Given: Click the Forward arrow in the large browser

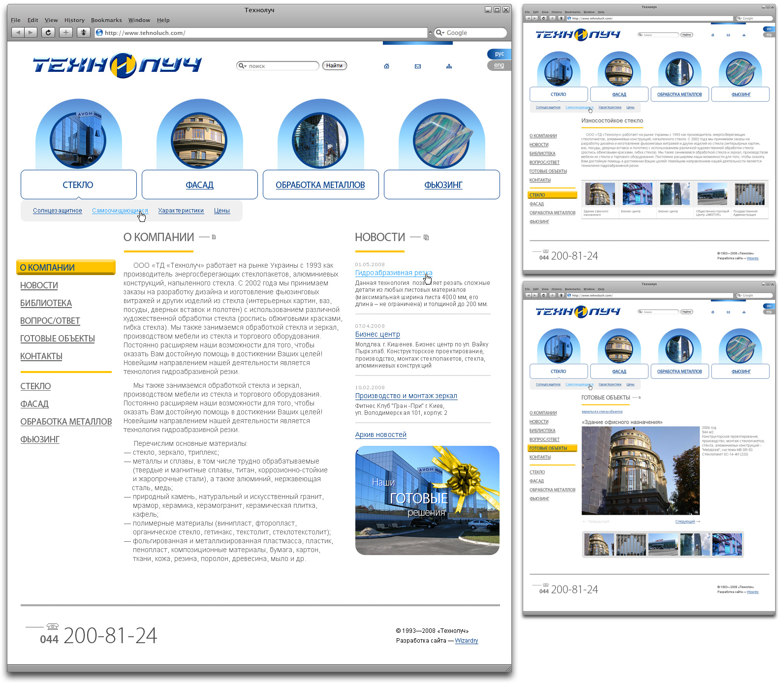Looking at the screenshot, I should [31, 32].
